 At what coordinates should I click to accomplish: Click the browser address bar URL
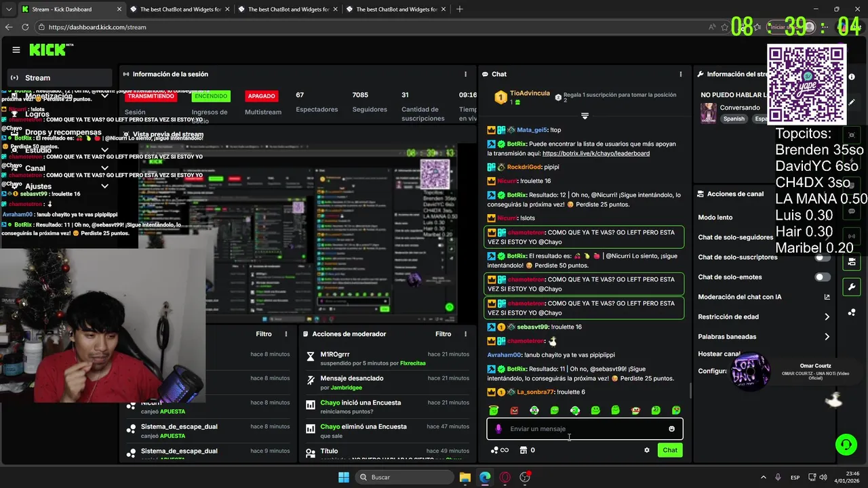(x=97, y=27)
